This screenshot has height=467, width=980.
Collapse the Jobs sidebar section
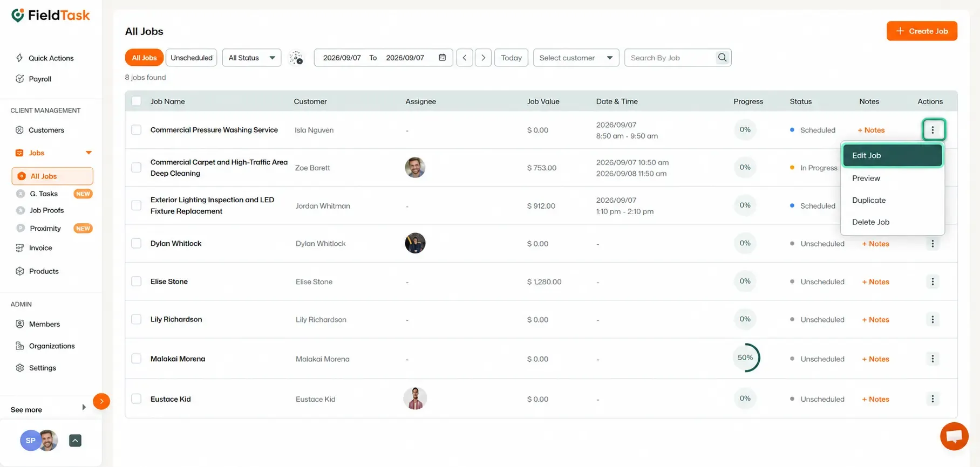[x=89, y=153]
